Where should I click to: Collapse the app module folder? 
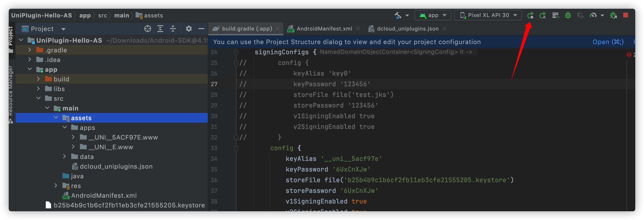point(30,69)
